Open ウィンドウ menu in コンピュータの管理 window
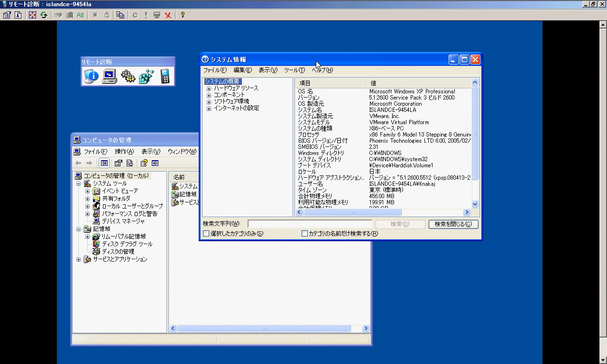Screen dimensions: 607x364 point(182,152)
